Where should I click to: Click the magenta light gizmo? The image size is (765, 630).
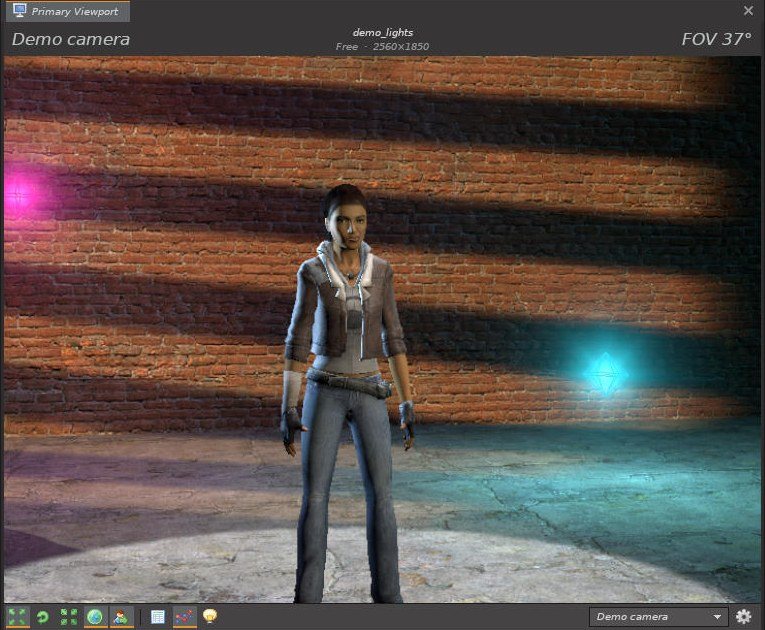[x=20, y=195]
